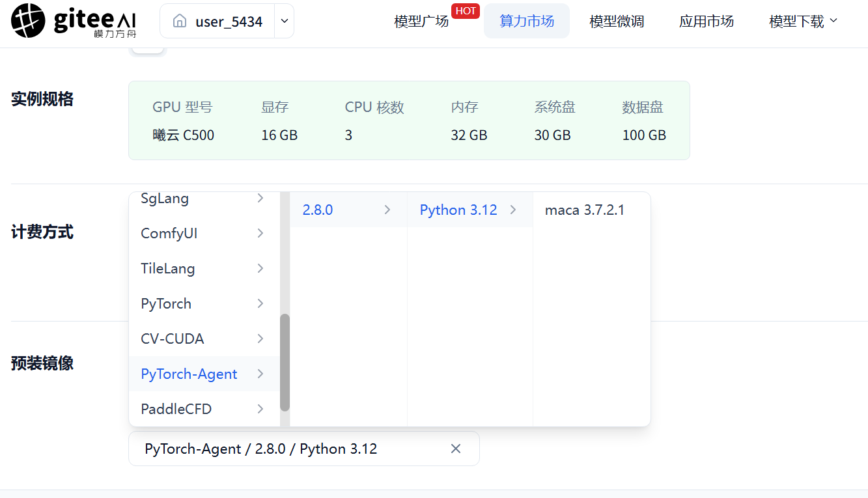This screenshot has width=868, height=498.
Task: Expand the TileLang image option
Action: (x=204, y=268)
